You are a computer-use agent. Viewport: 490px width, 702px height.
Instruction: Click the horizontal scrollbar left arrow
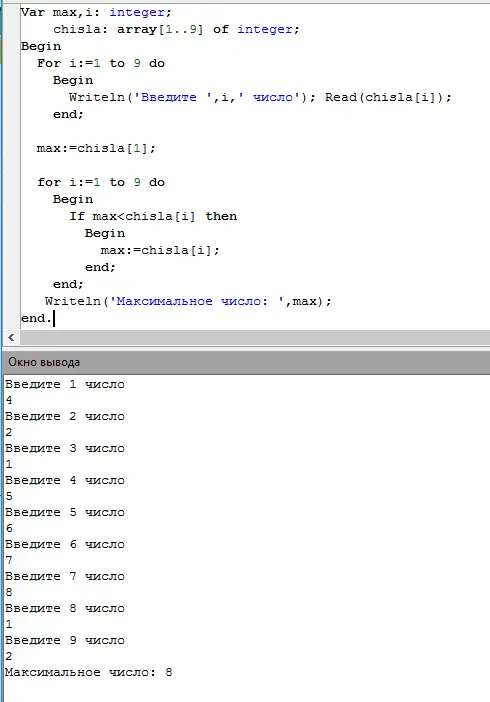click(x=11, y=338)
